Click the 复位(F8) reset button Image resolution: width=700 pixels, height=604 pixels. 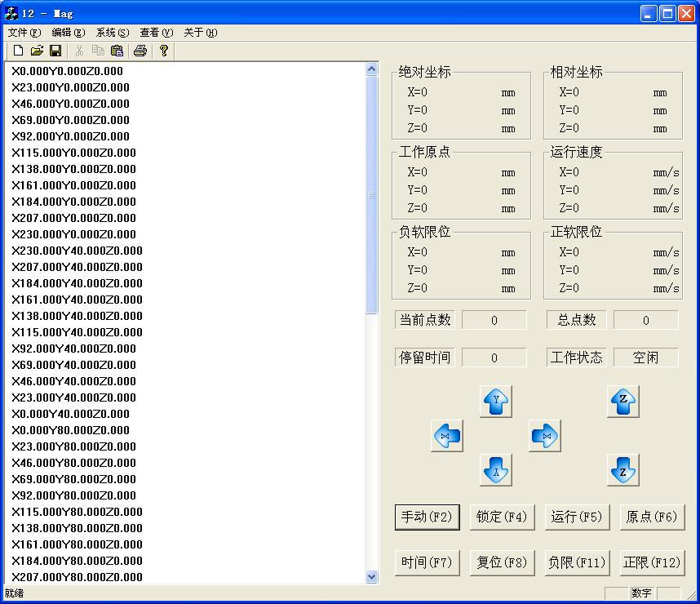tap(501, 562)
